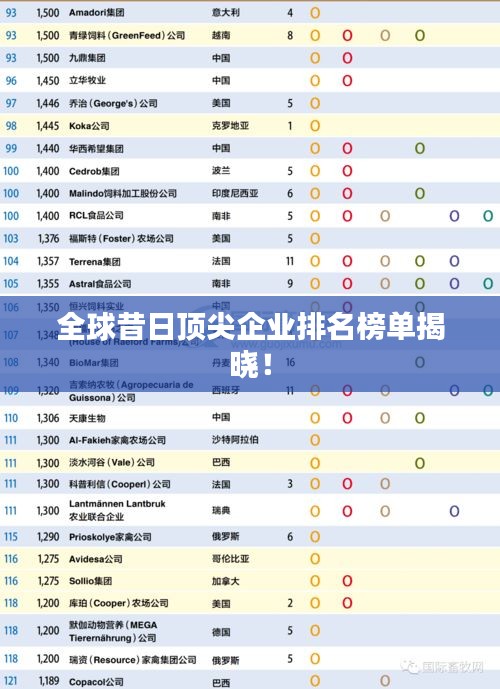Select rank number 99
This screenshot has width=500, height=689.
tap(11, 149)
